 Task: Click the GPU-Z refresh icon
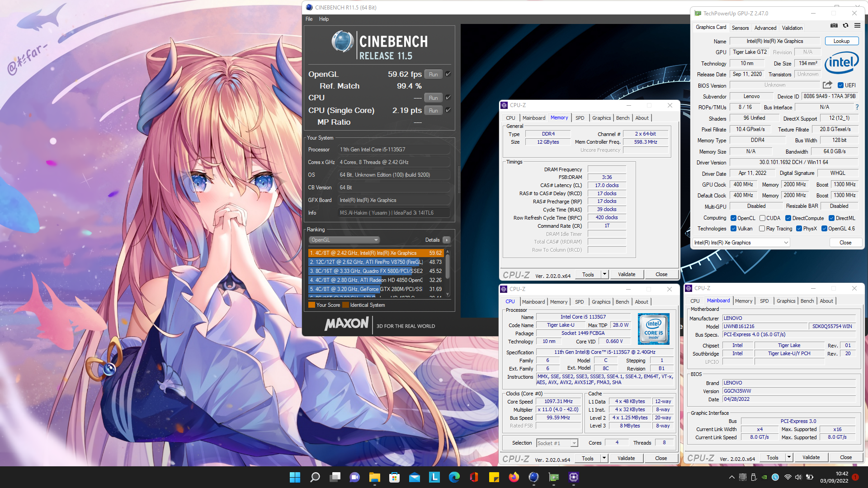coord(845,26)
